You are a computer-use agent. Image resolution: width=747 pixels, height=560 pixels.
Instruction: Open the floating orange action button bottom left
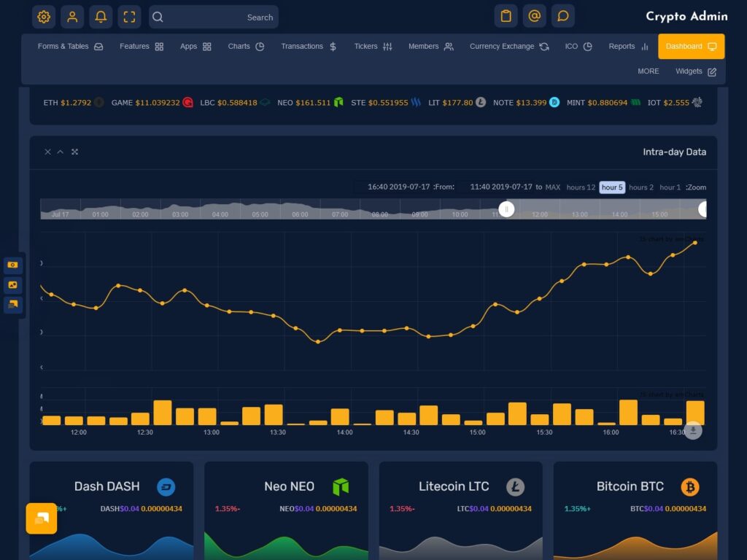click(41, 518)
